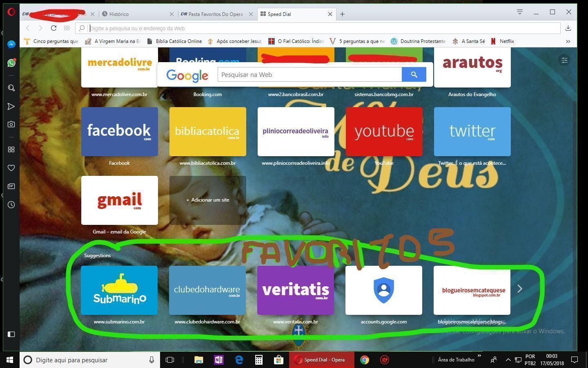Click the Windows taskbar search box

pyautogui.click(x=90, y=360)
